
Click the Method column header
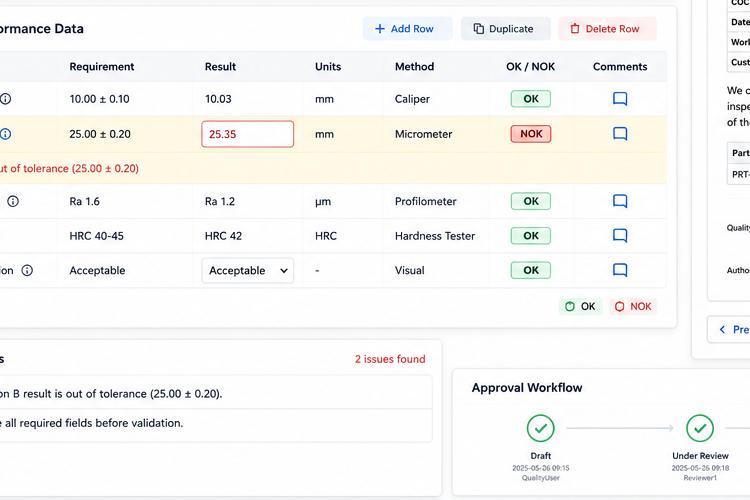414,67
